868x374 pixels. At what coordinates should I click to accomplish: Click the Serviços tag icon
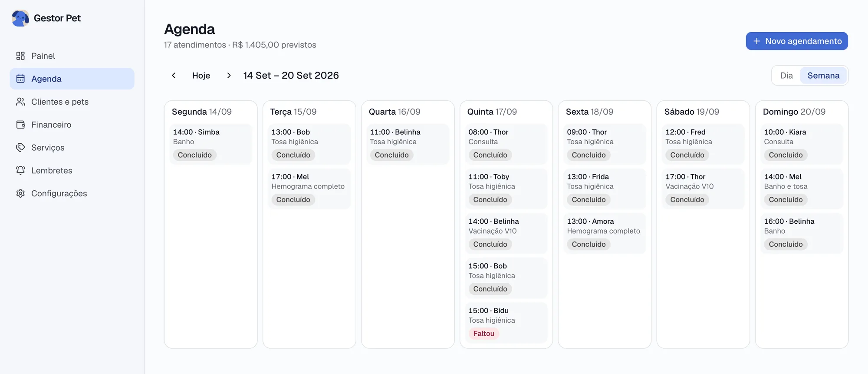coord(20,148)
